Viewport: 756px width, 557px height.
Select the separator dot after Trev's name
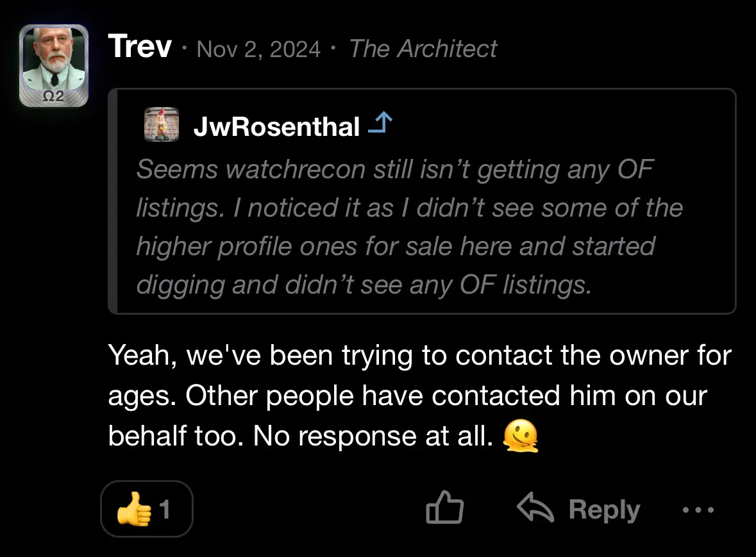185,49
